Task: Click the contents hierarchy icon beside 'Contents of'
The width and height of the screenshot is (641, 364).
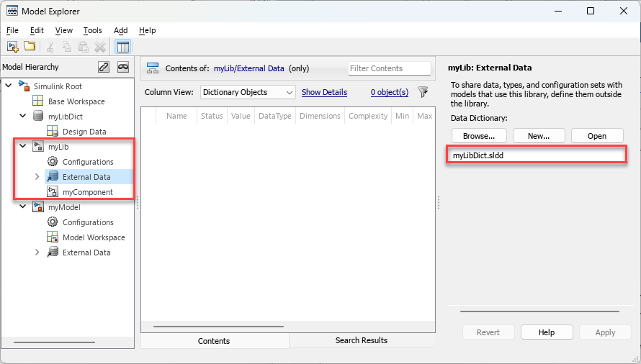Action: pyautogui.click(x=153, y=68)
